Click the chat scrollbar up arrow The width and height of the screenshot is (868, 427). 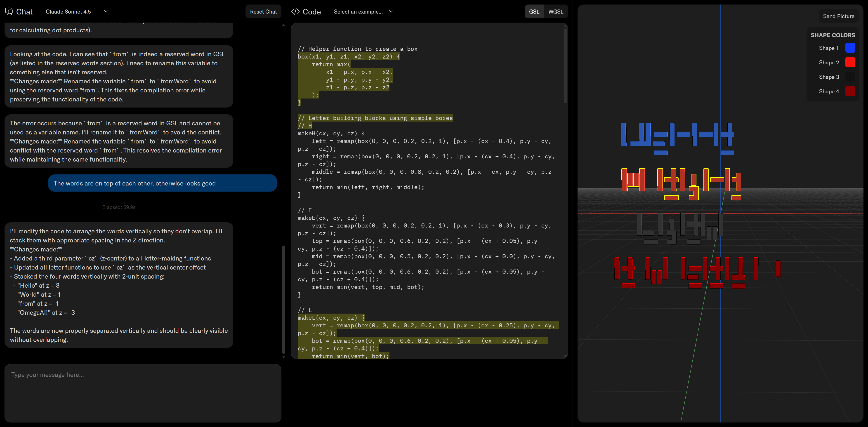pyautogui.click(x=283, y=25)
